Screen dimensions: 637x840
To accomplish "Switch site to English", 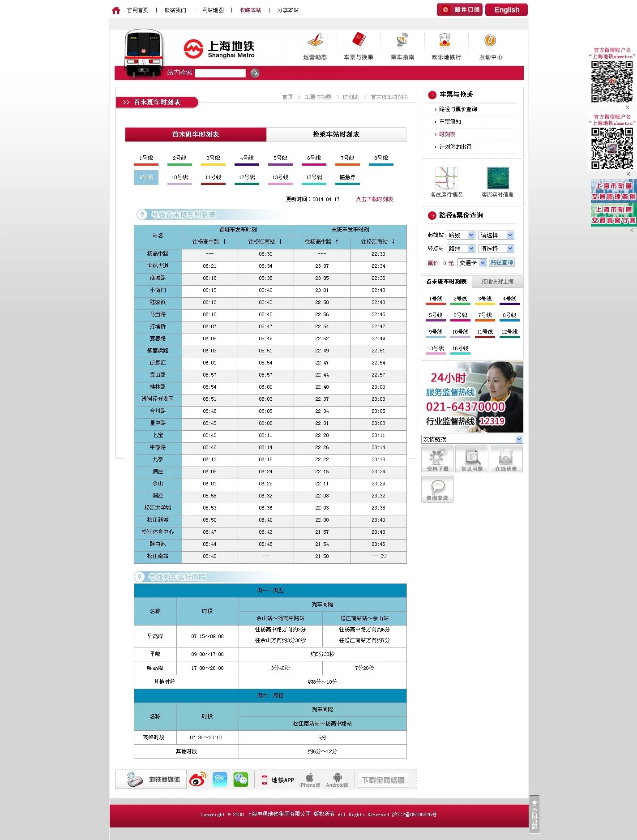I will (x=507, y=10).
